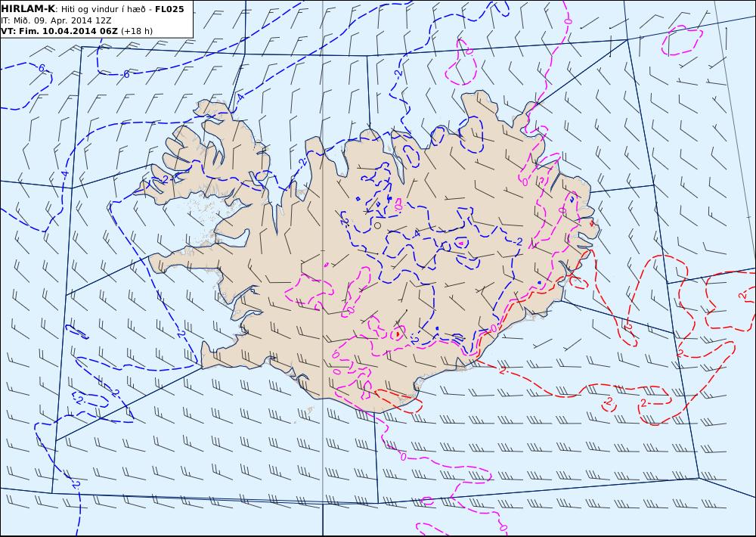The width and height of the screenshot is (756, 537).
Task: Click the 'Hiti og vindur í hæð' title text
Action: 103,9
